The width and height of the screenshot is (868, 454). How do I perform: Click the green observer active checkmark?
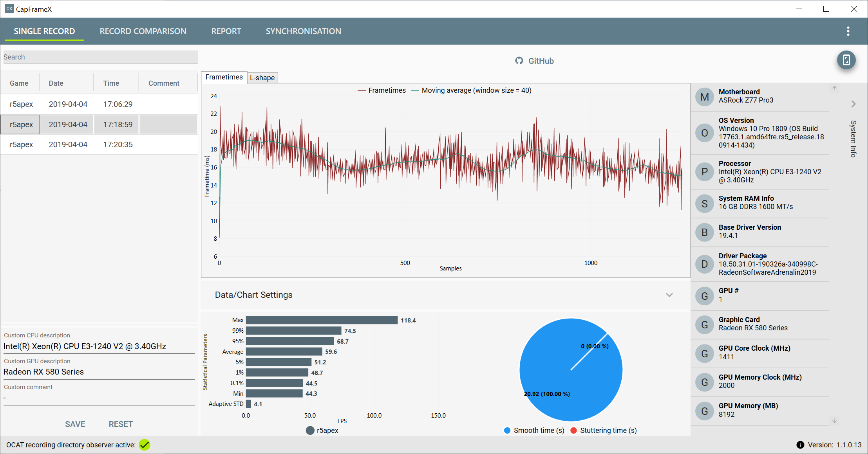(145, 445)
